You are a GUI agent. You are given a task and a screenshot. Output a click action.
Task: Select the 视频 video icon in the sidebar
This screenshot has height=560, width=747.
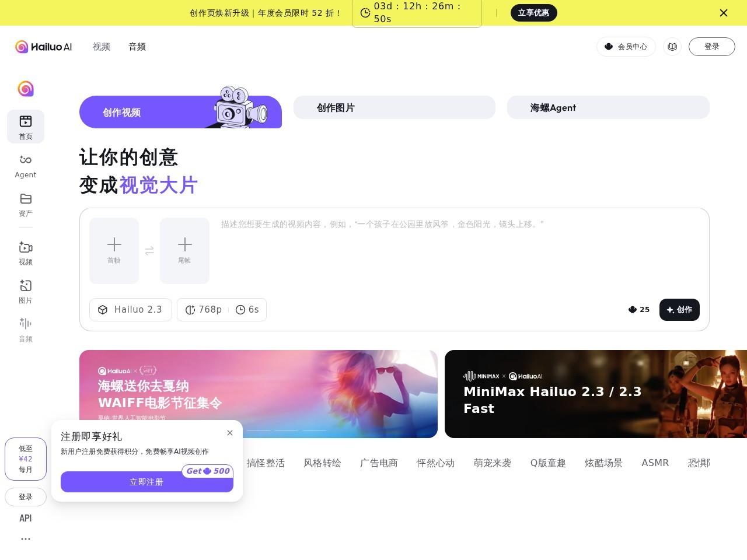click(26, 252)
